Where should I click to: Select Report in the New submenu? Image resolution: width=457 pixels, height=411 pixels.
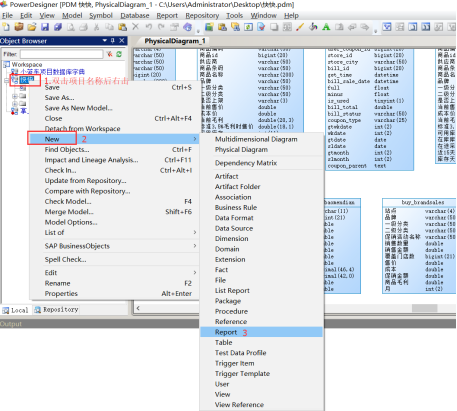coord(261,332)
